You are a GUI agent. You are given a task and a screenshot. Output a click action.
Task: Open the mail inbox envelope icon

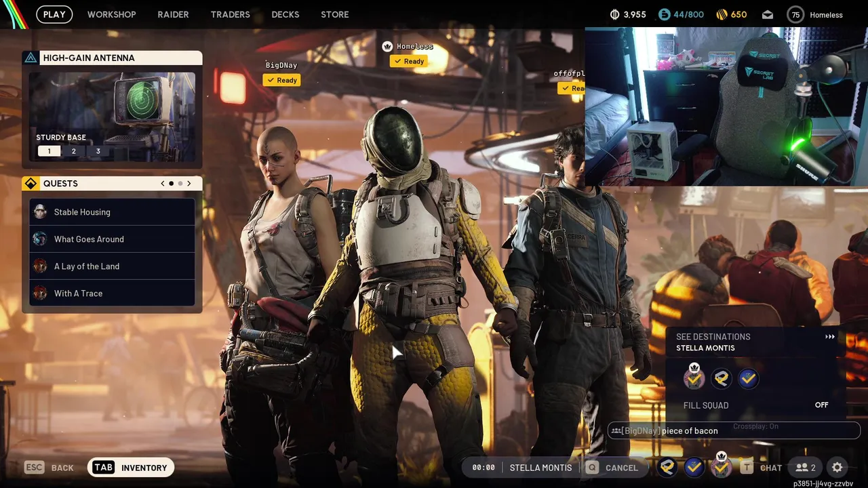tap(768, 15)
